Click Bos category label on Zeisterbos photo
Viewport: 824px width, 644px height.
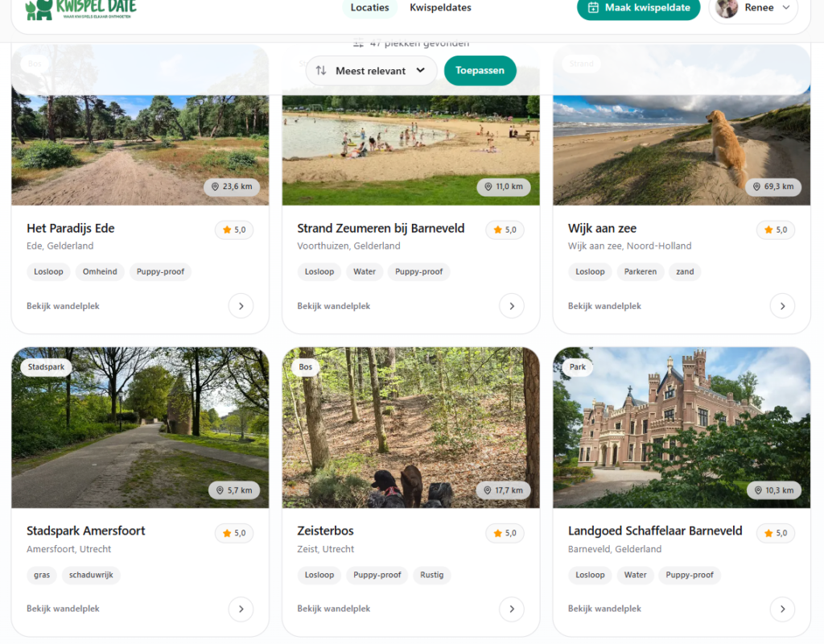[x=305, y=367]
